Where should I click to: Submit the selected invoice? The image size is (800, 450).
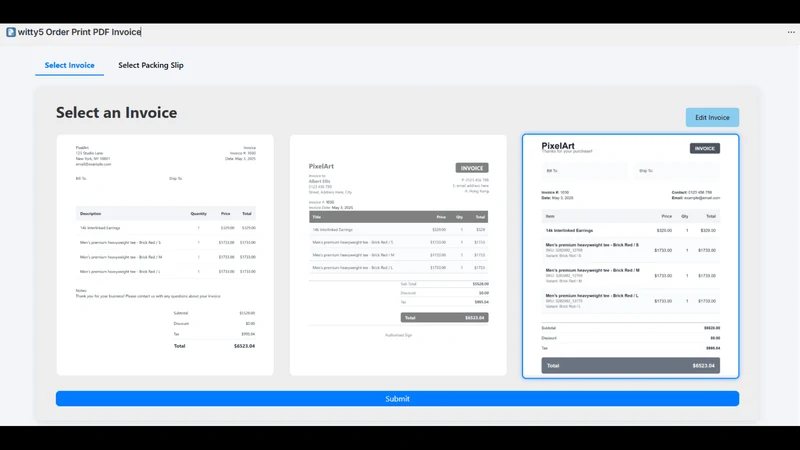point(397,398)
